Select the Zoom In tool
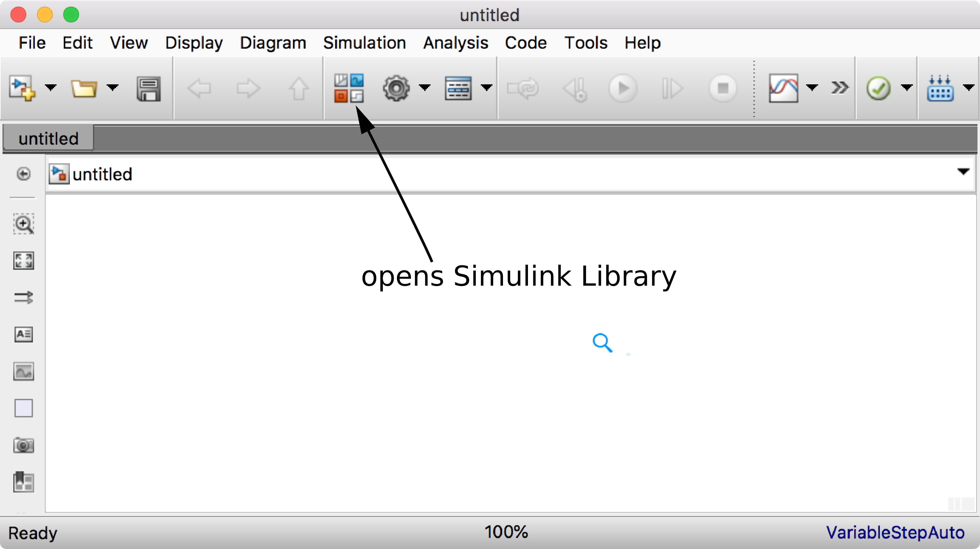Viewport: 980px width, 549px height. 24,224
